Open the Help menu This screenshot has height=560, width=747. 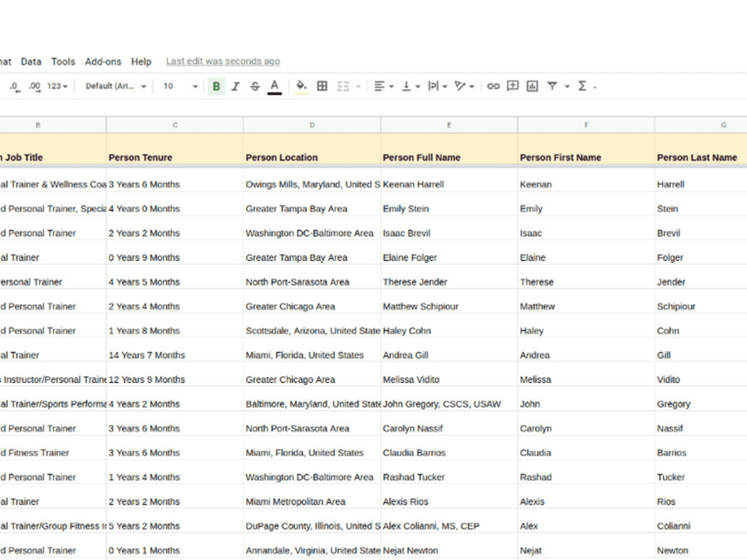[x=141, y=62]
